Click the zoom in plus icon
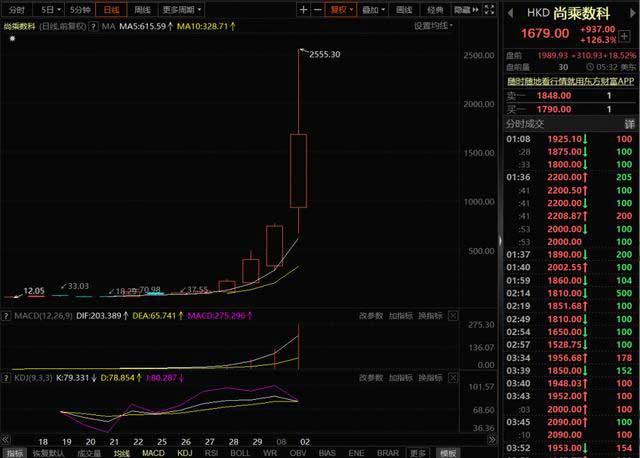 [x=303, y=10]
